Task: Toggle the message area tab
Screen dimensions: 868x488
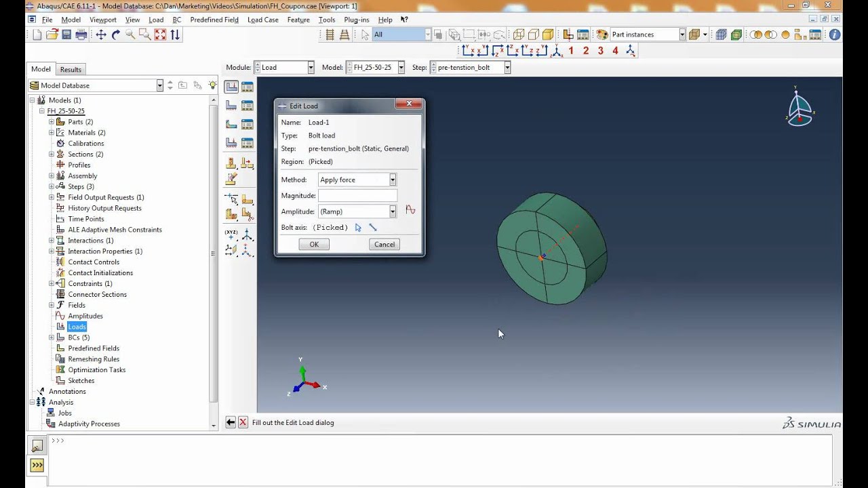Action: (x=37, y=446)
